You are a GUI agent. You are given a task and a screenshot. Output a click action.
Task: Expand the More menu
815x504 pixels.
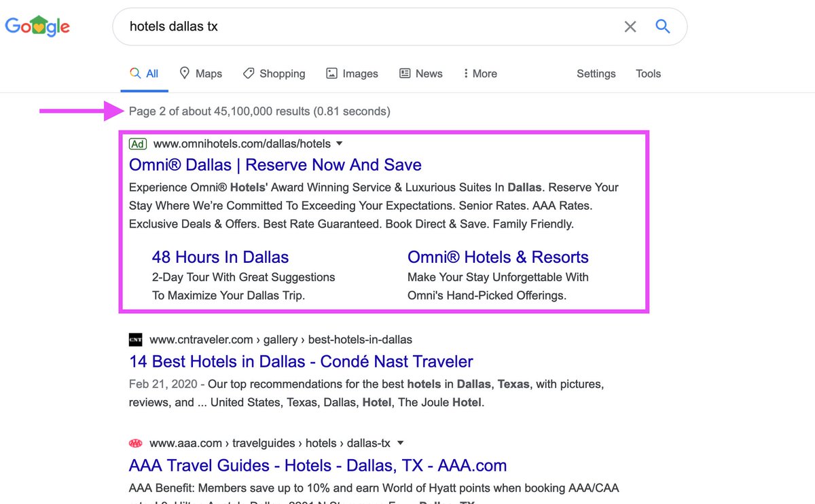tap(479, 73)
